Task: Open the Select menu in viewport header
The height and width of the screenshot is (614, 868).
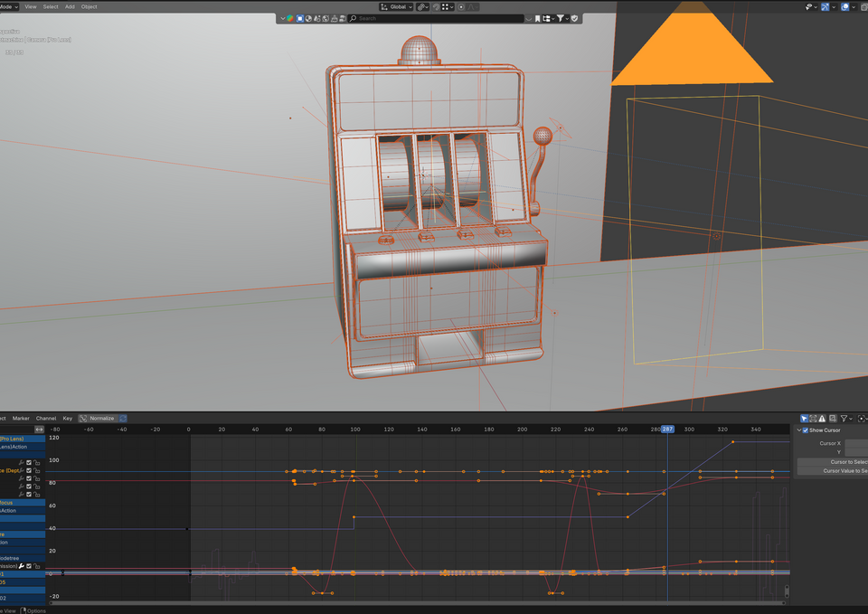Action: point(51,6)
